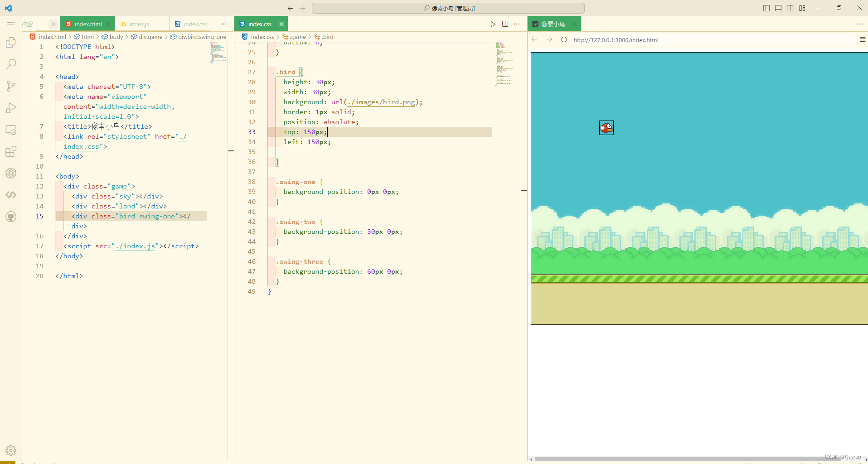Open Source Control view
Viewport: 868px width, 464px height.
[x=11, y=86]
